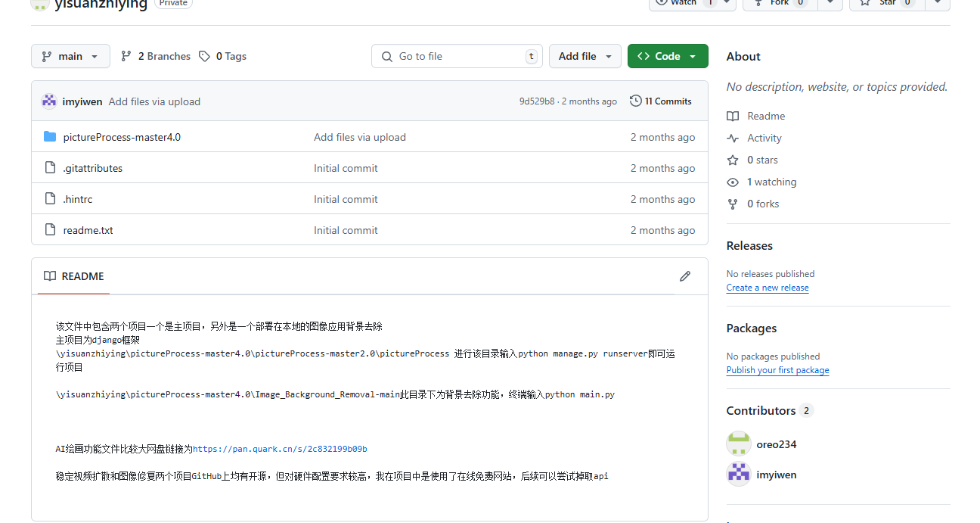Select the README tab
The image size is (980, 523).
73,276
